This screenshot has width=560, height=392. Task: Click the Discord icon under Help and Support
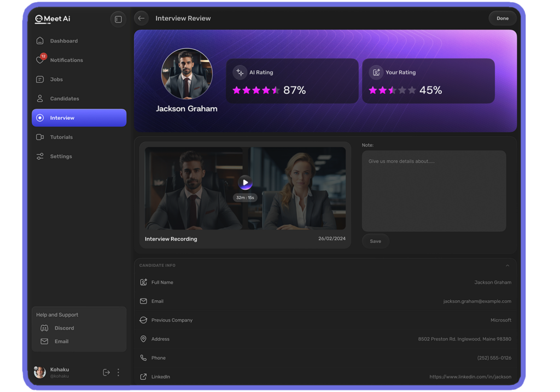pos(45,327)
